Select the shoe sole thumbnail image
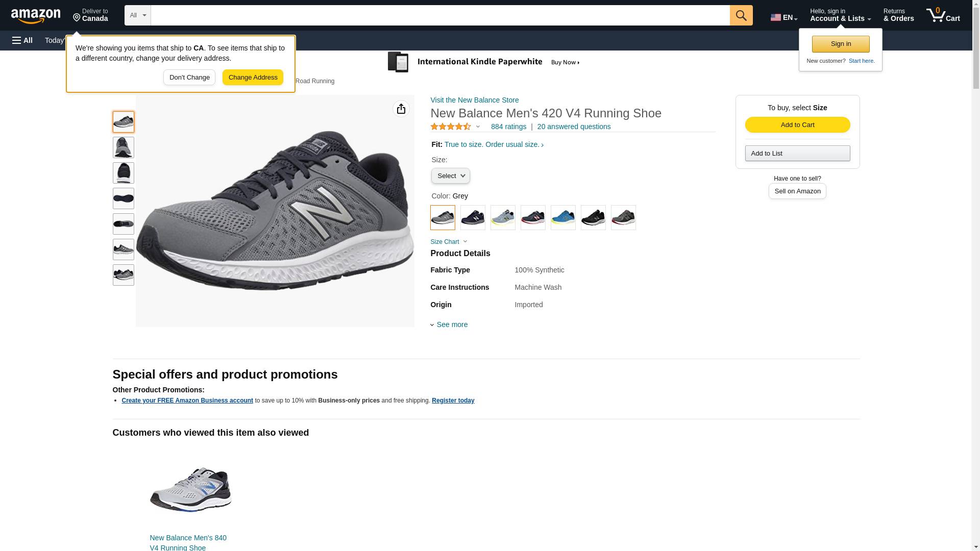This screenshot has height=551, width=980. tap(124, 198)
